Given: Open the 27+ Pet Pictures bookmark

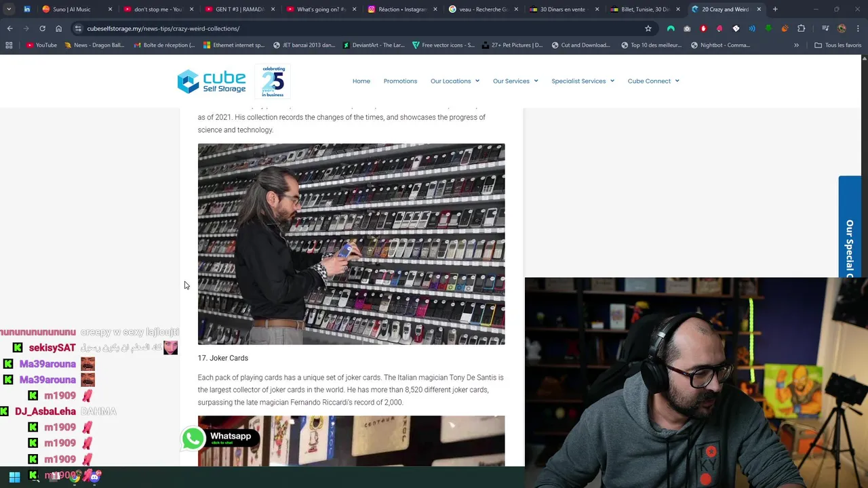Looking at the screenshot, I should tap(512, 45).
